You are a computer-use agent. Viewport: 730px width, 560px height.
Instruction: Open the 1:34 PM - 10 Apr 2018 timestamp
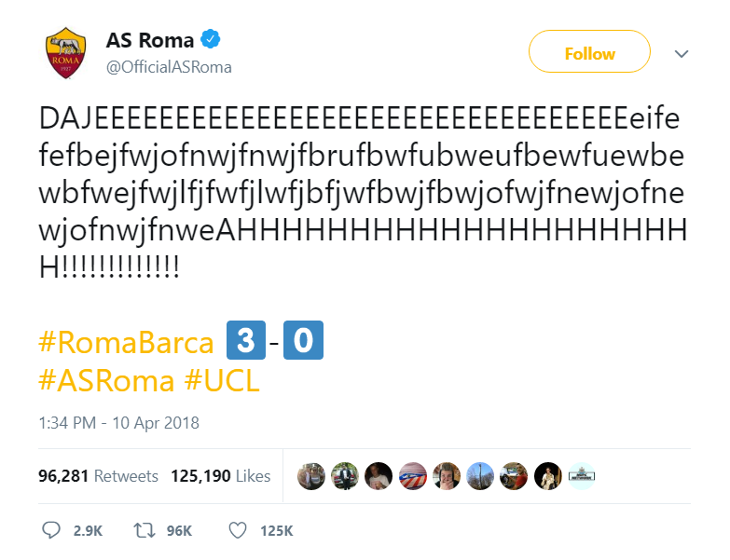[x=118, y=423]
